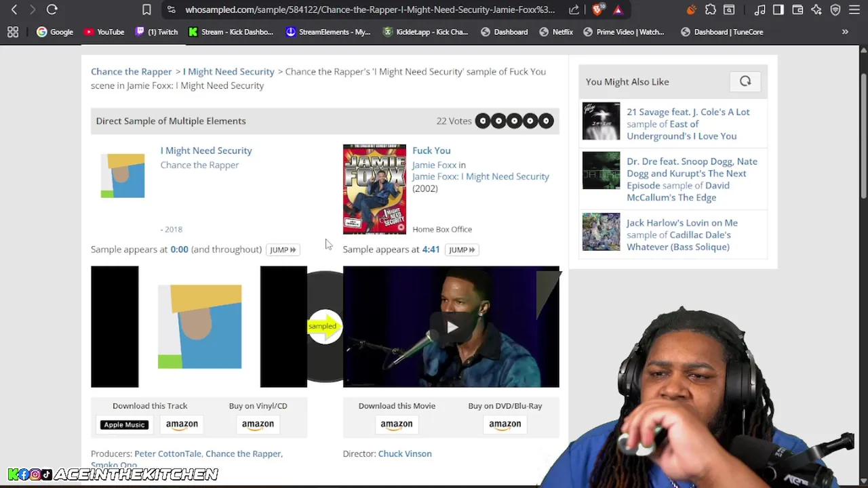The height and width of the screenshot is (488, 868).
Task: Jump to the 0:00 timestamp link
Action: (179, 249)
